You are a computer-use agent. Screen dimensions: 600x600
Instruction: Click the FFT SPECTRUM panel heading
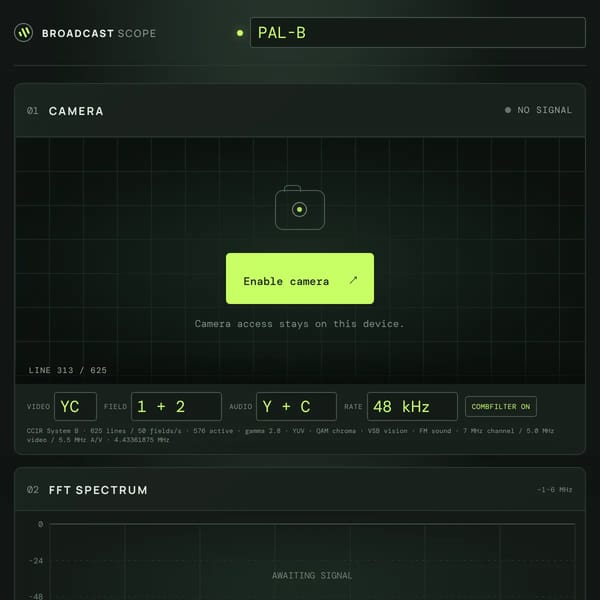98,490
